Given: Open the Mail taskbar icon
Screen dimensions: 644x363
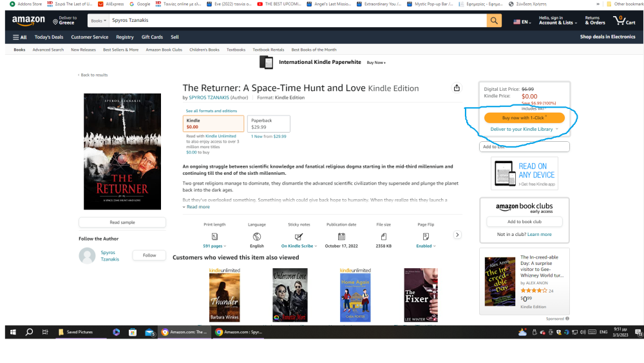Looking at the screenshot, I should tap(149, 332).
